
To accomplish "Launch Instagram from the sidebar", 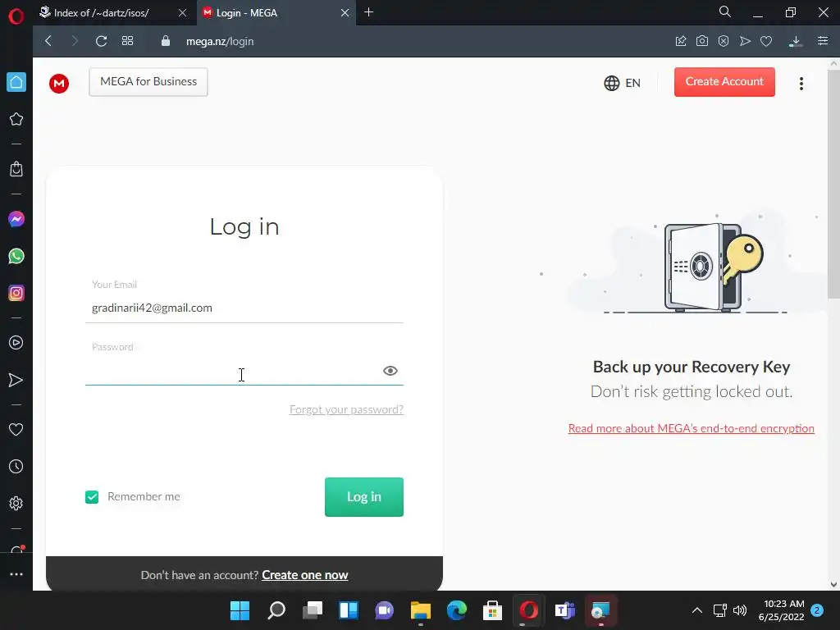I will [16, 293].
